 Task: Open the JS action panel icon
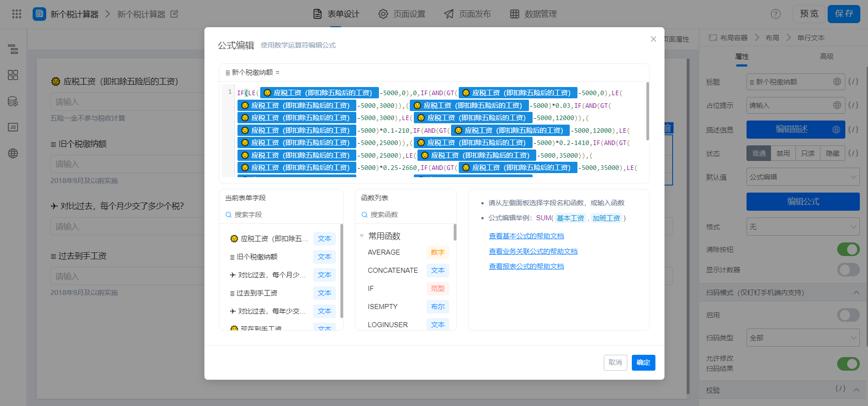tap(13, 127)
